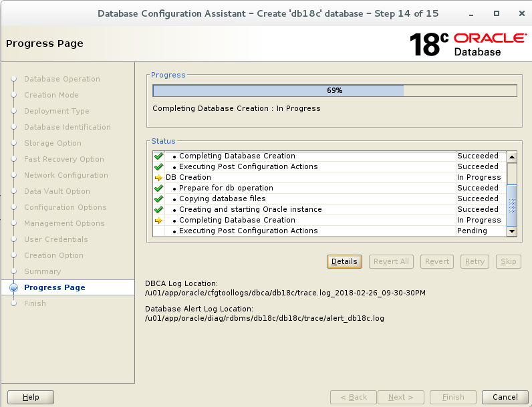
Task: Select Fast Recovery Option step
Action: point(63,159)
